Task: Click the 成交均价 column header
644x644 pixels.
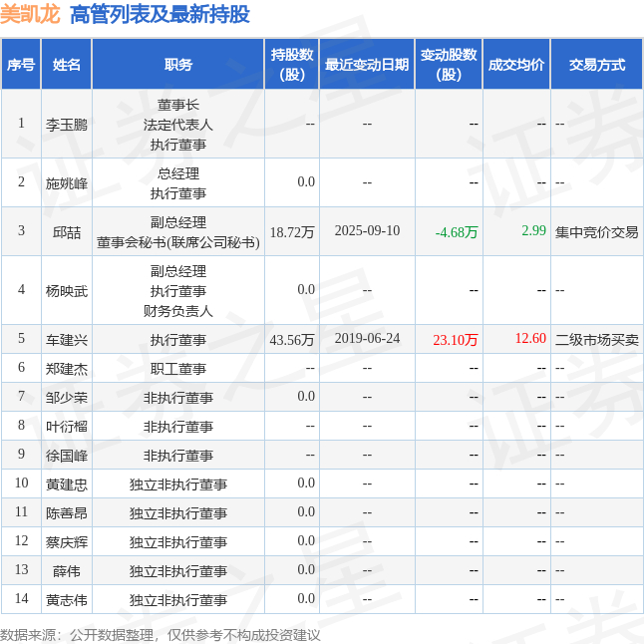Action: [x=516, y=65]
